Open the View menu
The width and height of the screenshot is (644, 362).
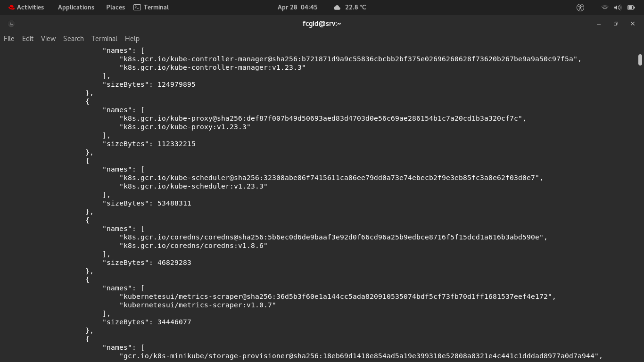click(x=48, y=39)
